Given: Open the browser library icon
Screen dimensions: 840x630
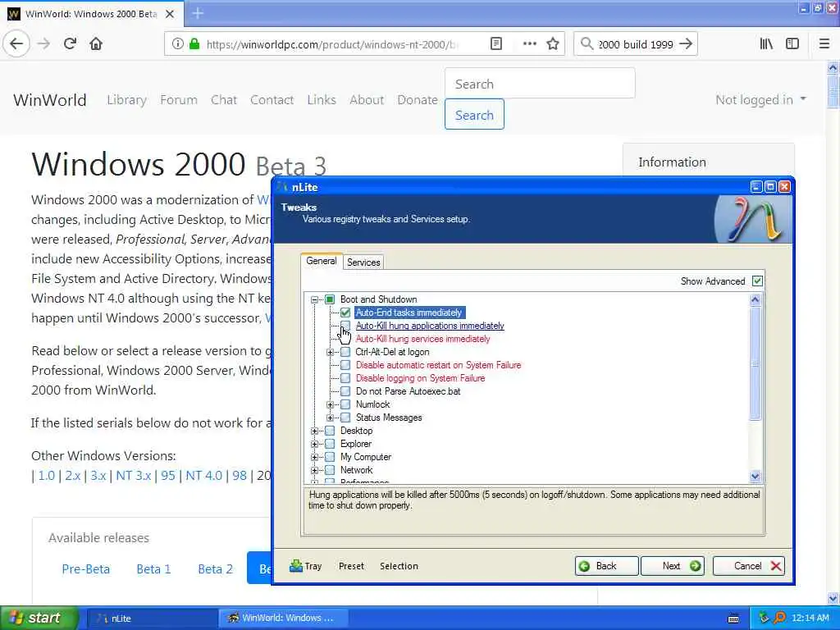Looking at the screenshot, I should [766, 44].
